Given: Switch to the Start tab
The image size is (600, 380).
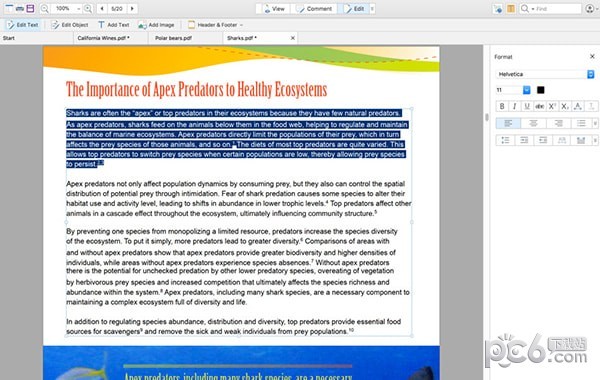Looking at the screenshot, I should [x=37, y=38].
